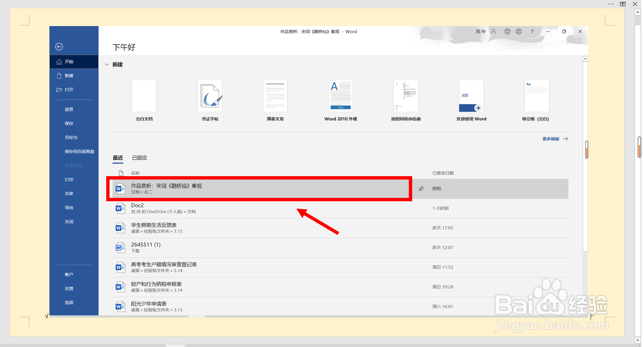644x347 pixels.
Task: Click the 共享 (Share) option
Action: click(69, 193)
